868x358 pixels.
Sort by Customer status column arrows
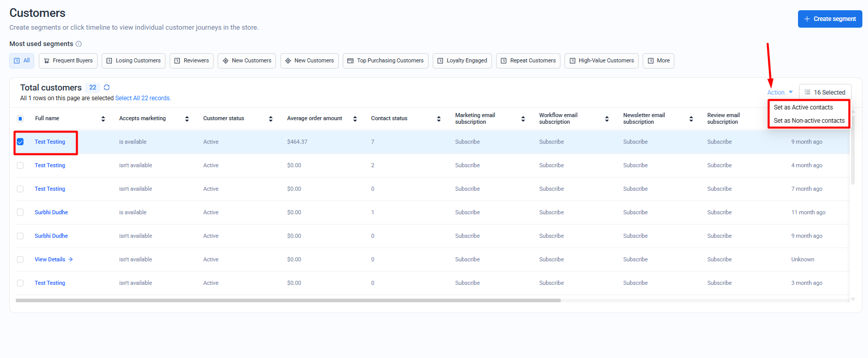tap(271, 119)
